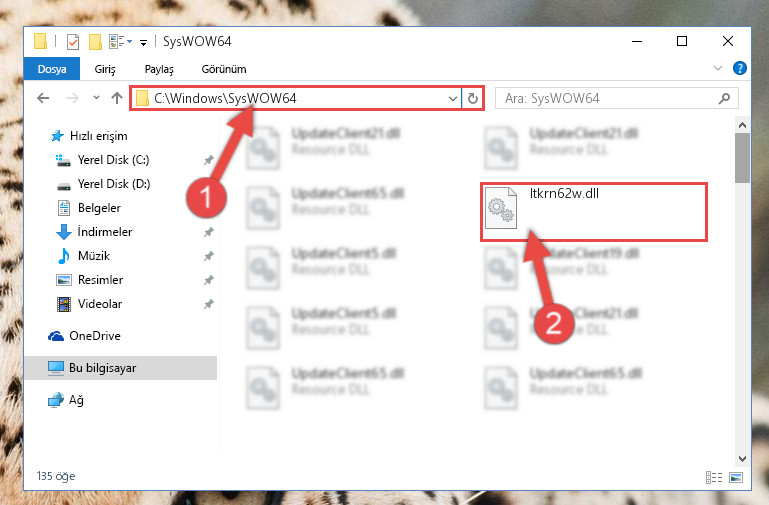Open the Görünüm ribbon tab
769x505 pixels.
tap(224, 69)
